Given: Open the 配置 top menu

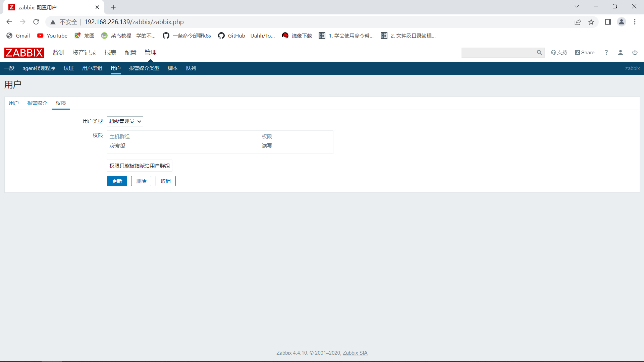Looking at the screenshot, I should tap(130, 53).
